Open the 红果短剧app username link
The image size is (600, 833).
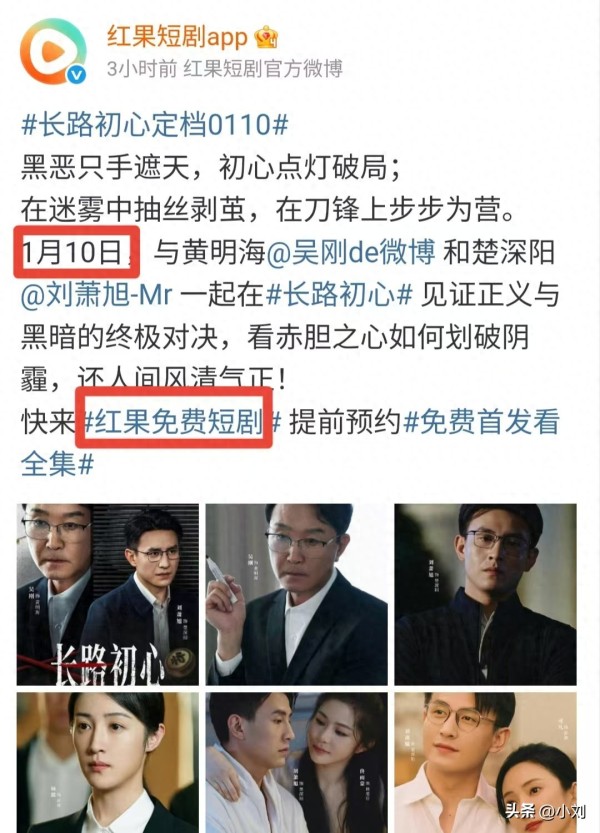click(x=177, y=37)
